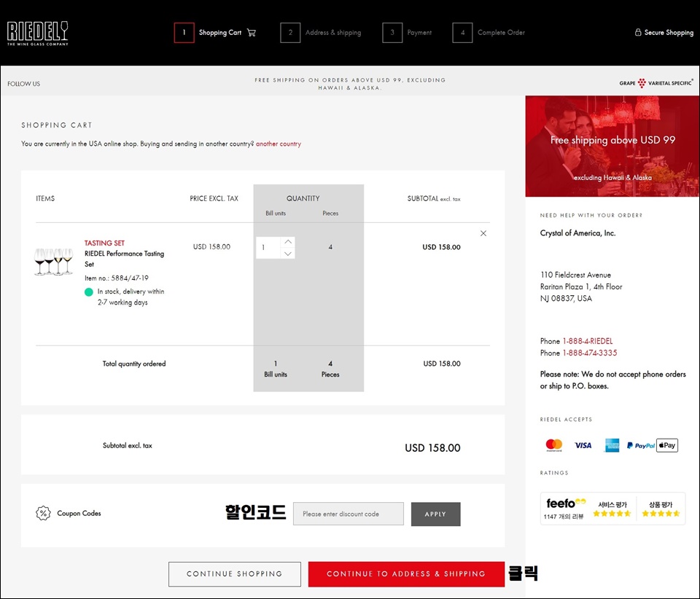
Task: Click the Apple Pay payment icon
Action: point(667,445)
